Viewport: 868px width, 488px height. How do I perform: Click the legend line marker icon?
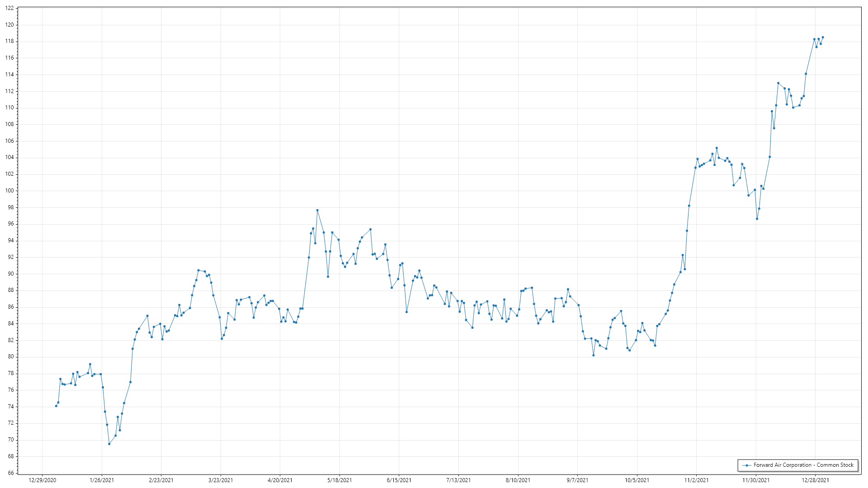click(x=747, y=465)
